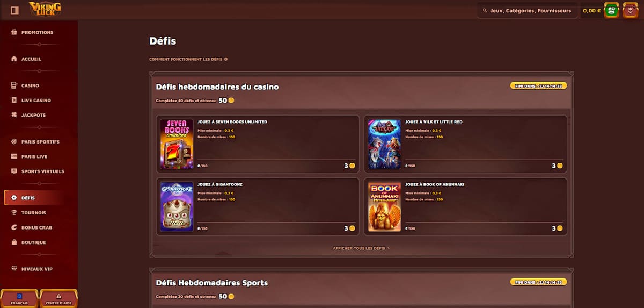The width and height of the screenshot is (644, 308).
Task: Open the Jackpots clover icon
Action: click(14, 115)
